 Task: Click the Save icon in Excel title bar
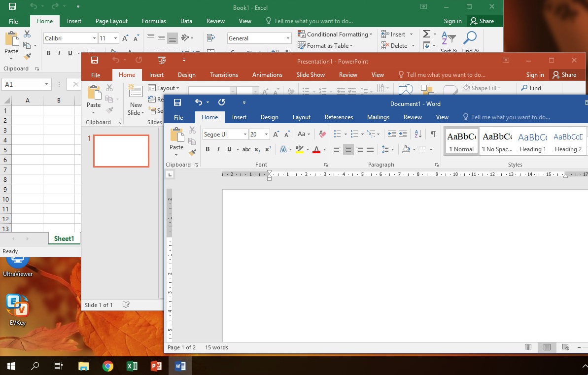pyautogui.click(x=12, y=6)
